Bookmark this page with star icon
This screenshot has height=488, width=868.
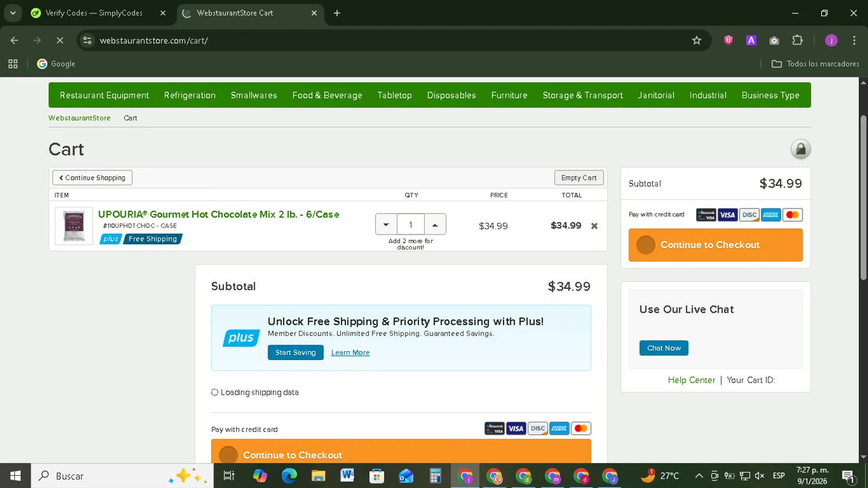[697, 41]
